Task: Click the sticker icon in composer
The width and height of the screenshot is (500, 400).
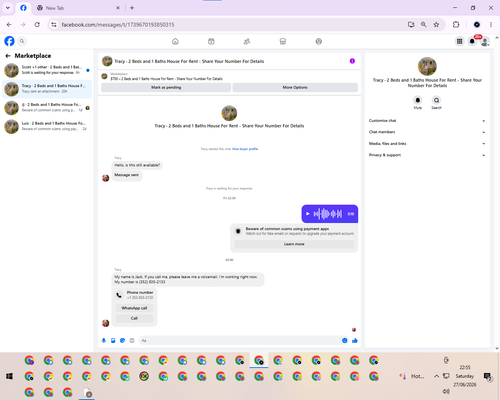Action: tap(122, 340)
